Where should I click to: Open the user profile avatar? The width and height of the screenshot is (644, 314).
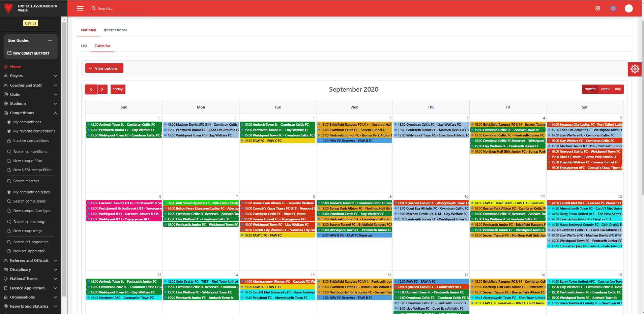628,8
